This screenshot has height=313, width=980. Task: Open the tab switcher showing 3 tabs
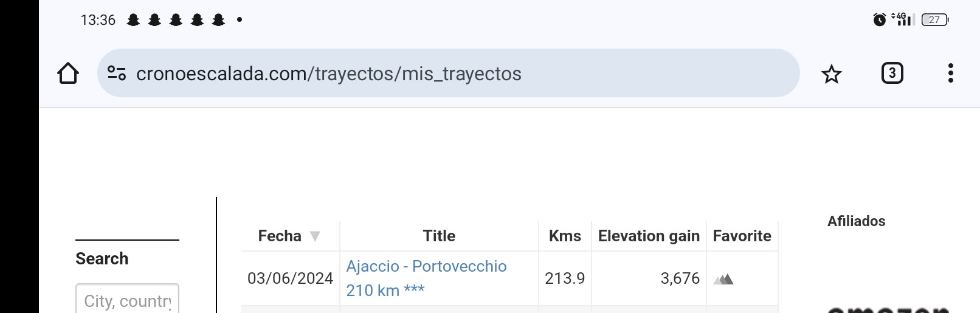coord(892,74)
